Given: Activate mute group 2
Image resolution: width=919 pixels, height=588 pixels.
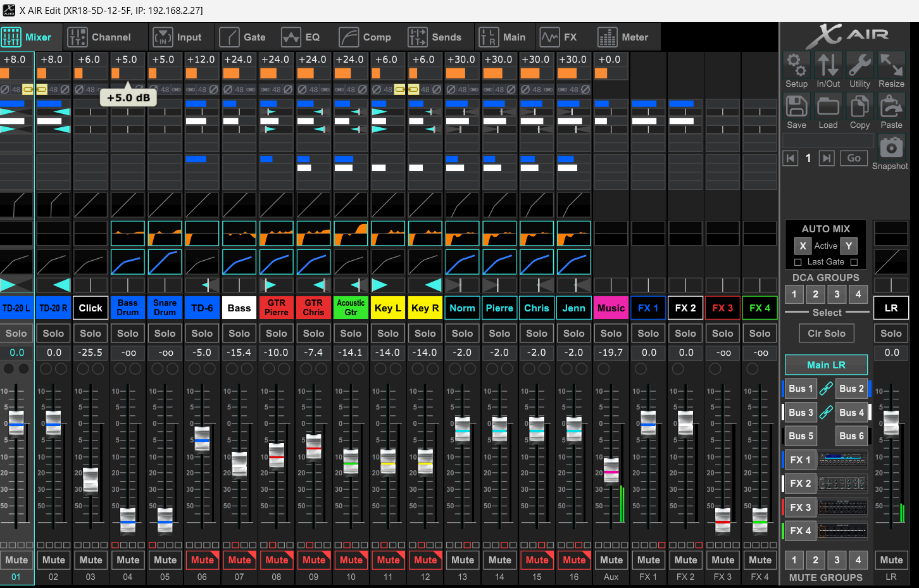Looking at the screenshot, I should (815, 560).
